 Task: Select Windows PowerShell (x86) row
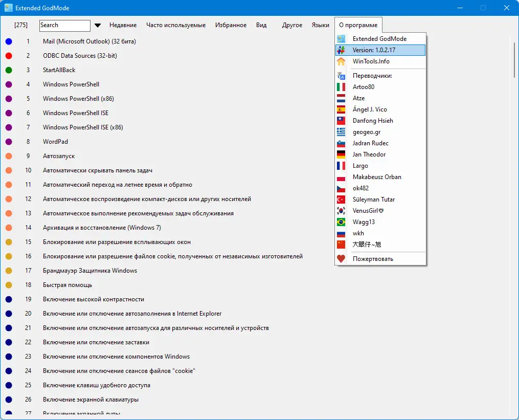tap(78, 99)
